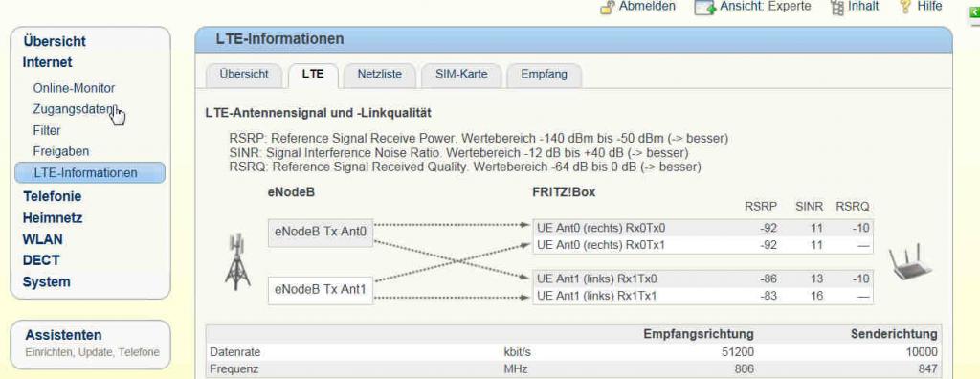The image size is (980, 379).
Task: Click the Hilfe question mark icon
Action: tap(905, 7)
